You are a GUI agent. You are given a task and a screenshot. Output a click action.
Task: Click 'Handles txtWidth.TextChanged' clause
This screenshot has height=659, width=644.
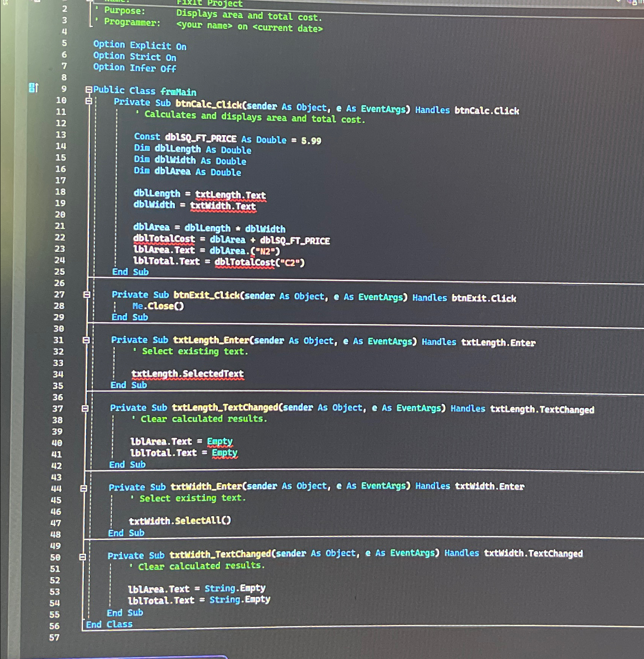[514, 554]
